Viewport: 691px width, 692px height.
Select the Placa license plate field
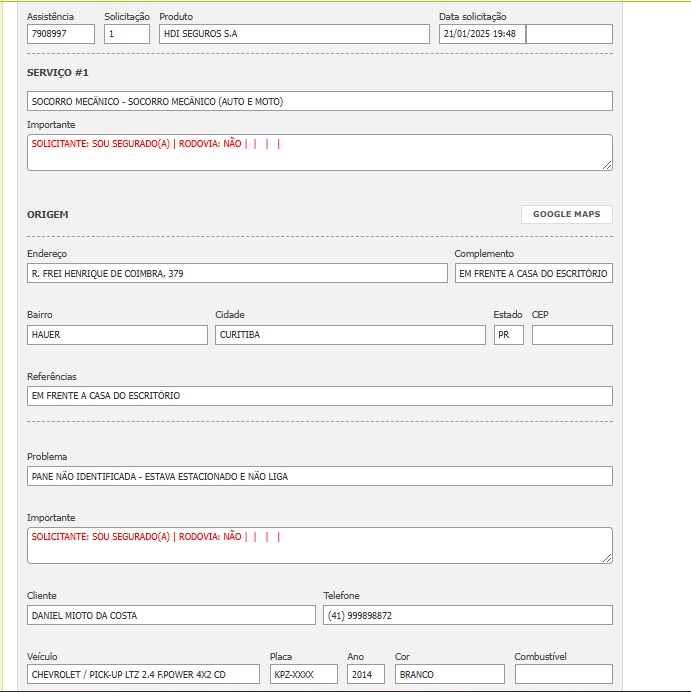click(x=304, y=674)
